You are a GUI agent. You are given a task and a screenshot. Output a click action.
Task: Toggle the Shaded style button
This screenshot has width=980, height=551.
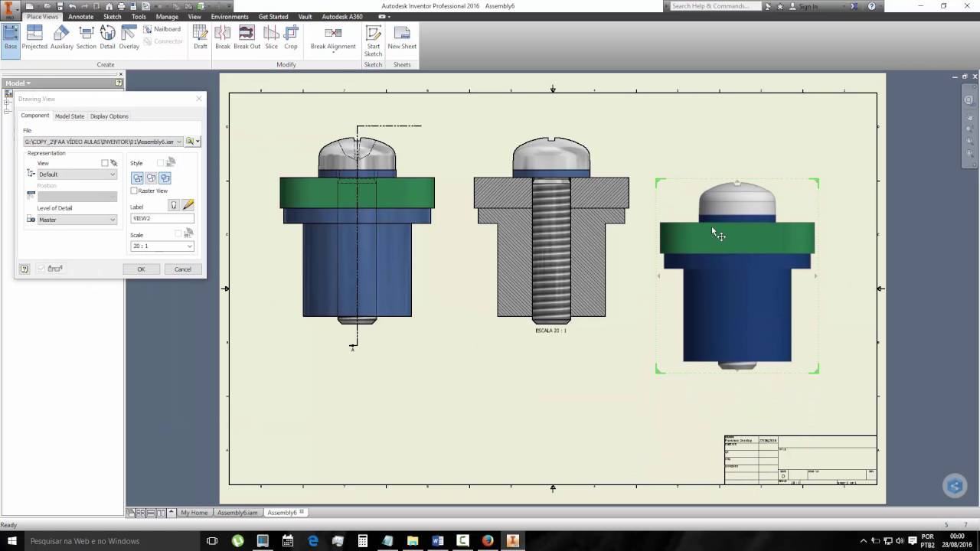tap(165, 178)
